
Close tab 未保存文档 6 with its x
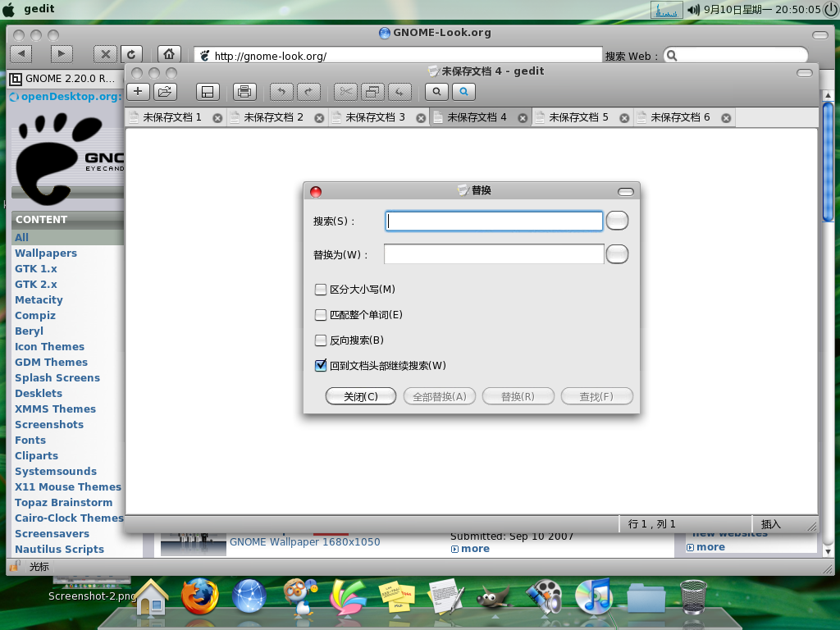pos(726,118)
